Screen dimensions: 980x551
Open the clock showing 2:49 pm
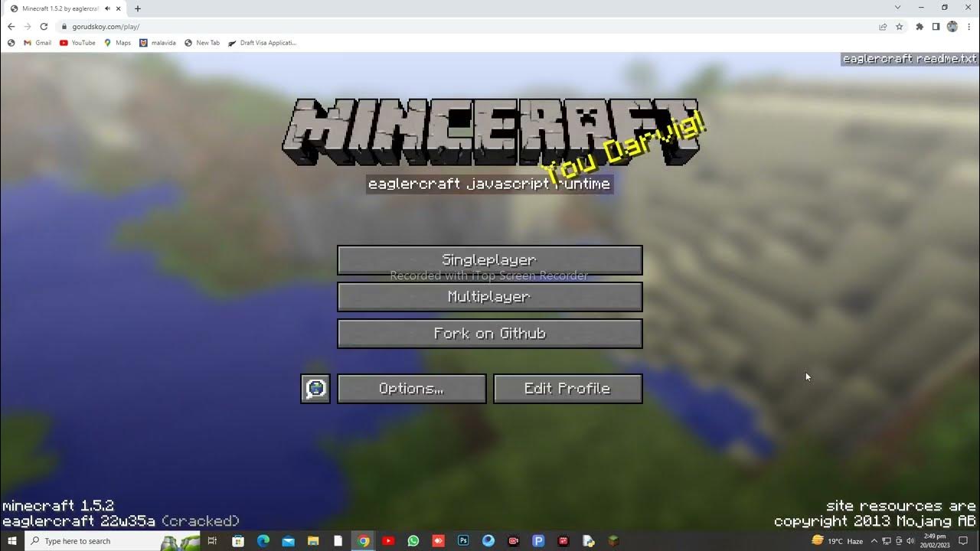935,541
